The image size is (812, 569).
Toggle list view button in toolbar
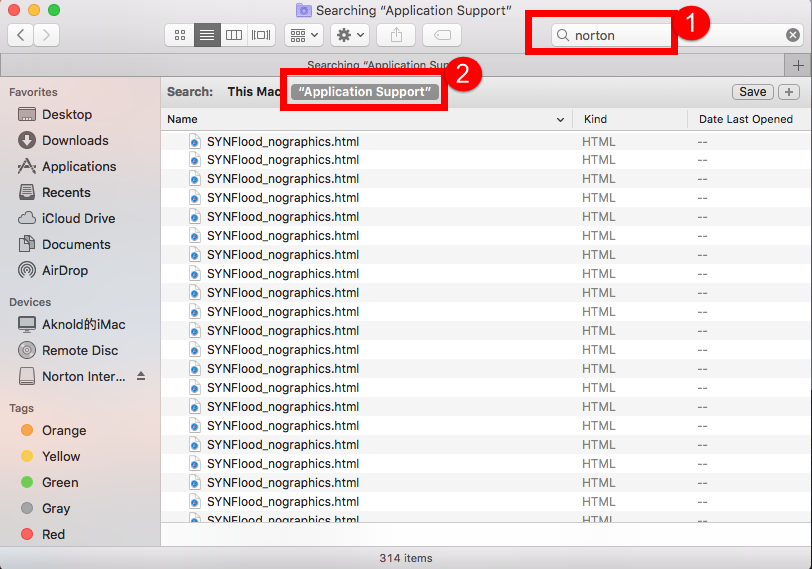point(207,35)
